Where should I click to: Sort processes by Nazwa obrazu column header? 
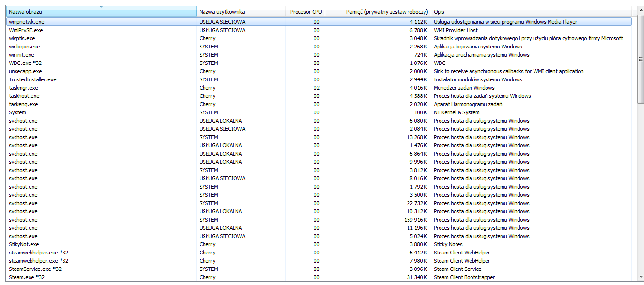(26, 12)
